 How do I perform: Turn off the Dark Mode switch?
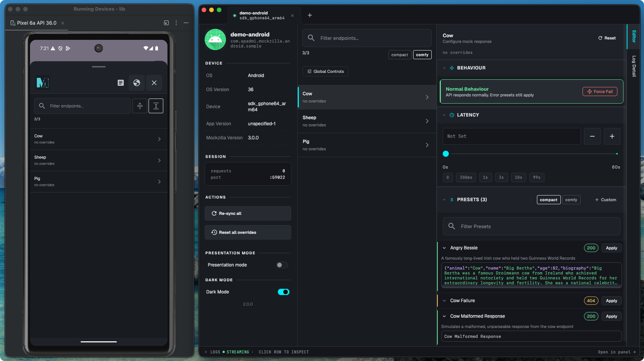(x=283, y=292)
